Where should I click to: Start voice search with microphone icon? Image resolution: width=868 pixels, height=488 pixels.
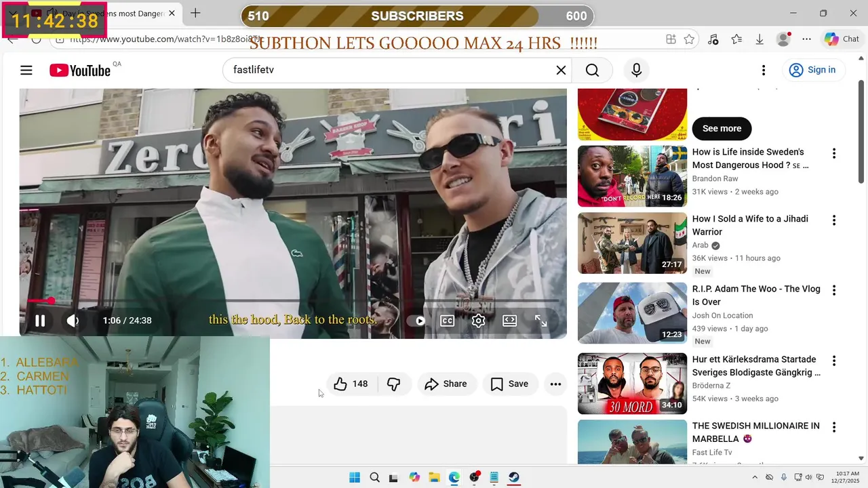click(x=636, y=70)
